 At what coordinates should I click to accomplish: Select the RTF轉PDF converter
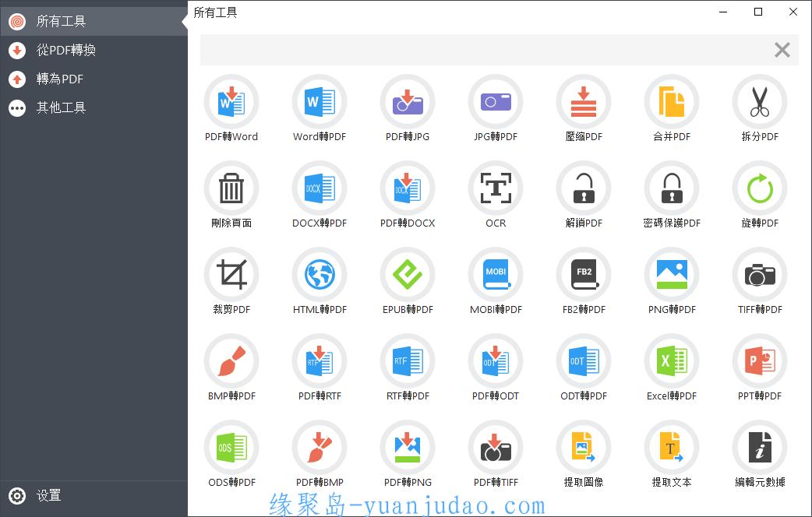pyautogui.click(x=408, y=361)
